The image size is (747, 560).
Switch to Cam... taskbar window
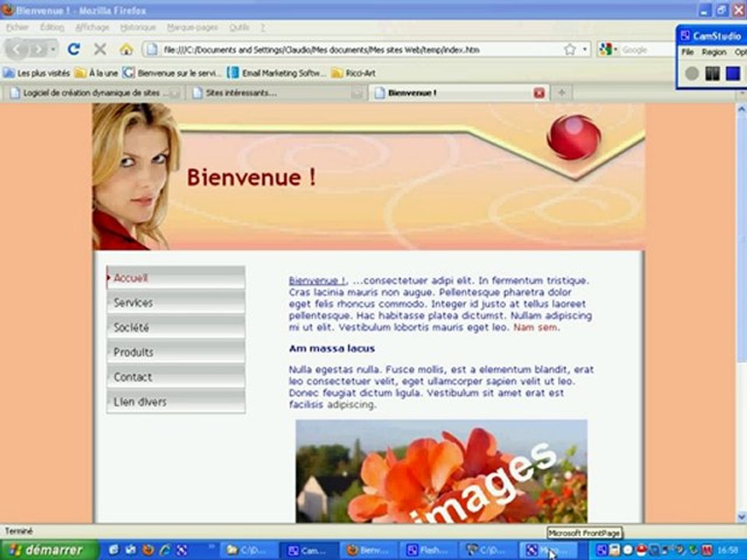[x=308, y=551]
